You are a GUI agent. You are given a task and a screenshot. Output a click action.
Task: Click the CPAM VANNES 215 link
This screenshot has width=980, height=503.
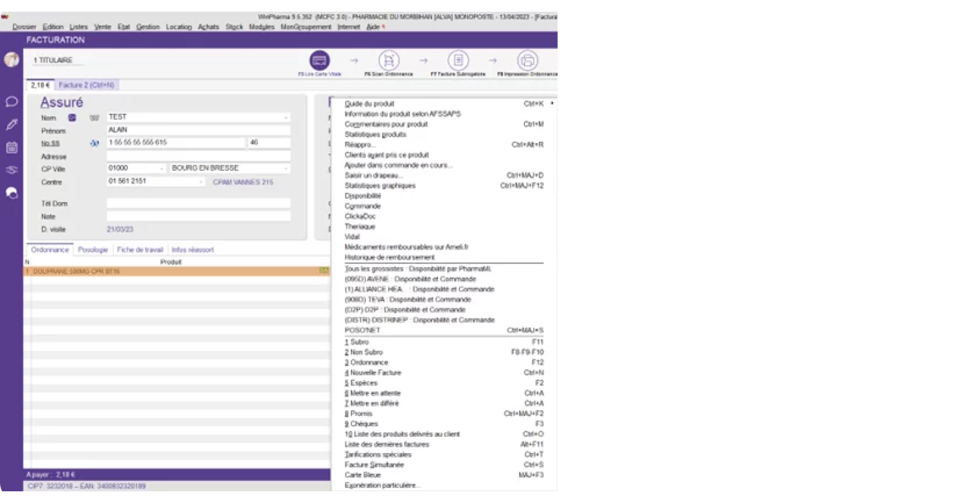coord(243,183)
